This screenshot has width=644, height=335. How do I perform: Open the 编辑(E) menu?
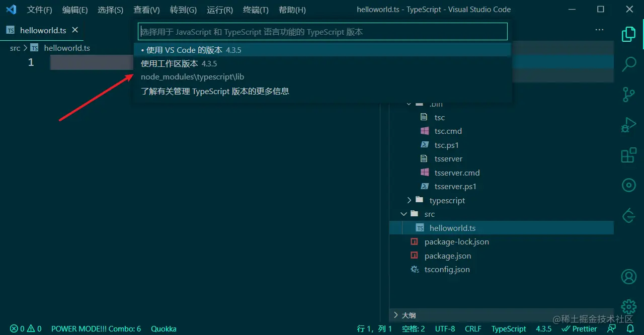(x=75, y=10)
